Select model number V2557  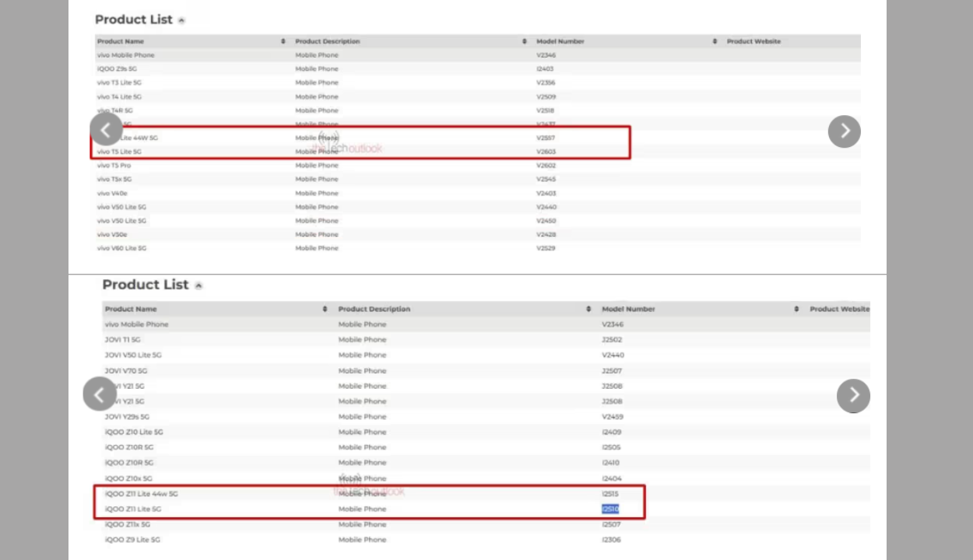[x=546, y=138]
